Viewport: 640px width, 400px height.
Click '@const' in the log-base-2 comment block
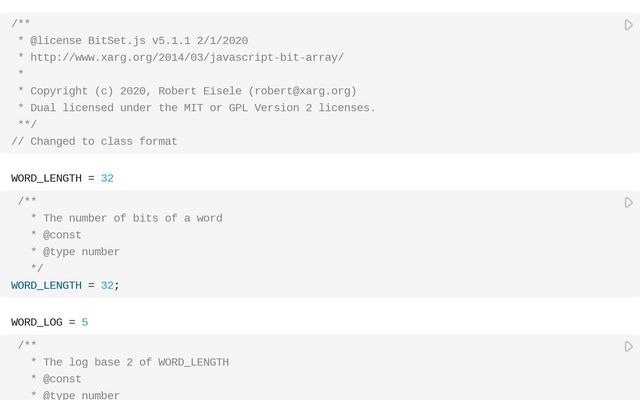tap(62, 379)
